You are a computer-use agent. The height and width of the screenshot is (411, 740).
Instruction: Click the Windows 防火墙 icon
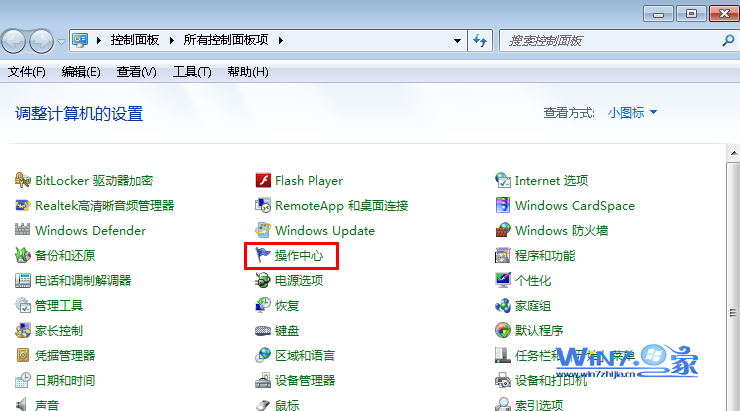503,230
